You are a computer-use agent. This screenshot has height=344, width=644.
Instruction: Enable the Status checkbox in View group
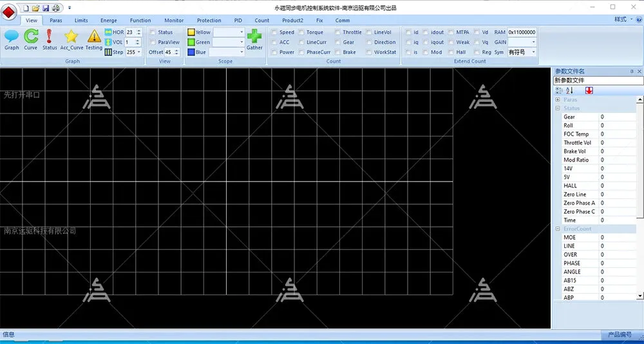click(x=153, y=32)
